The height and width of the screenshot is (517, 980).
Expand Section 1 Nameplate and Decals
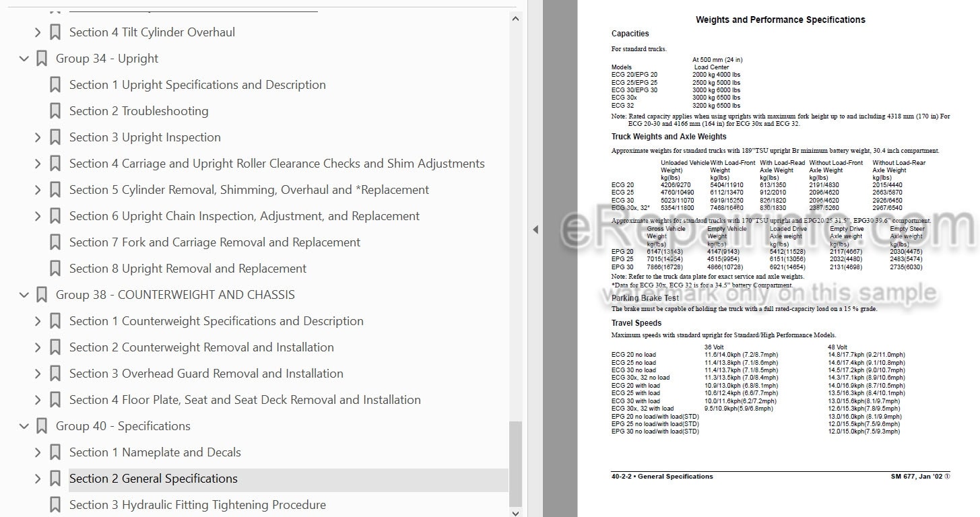(38, 452)
